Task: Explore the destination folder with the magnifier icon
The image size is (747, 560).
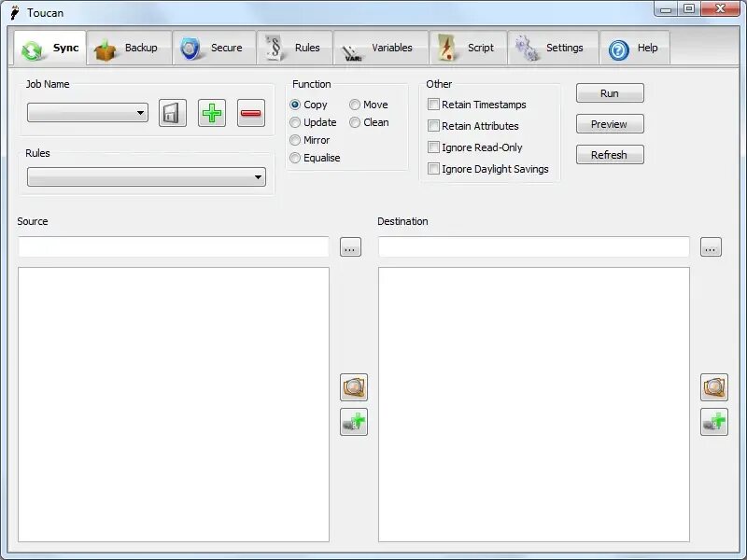Action: click(x=713, y=387)
